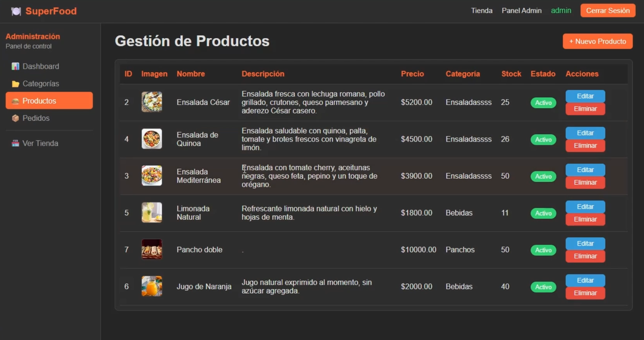This screenshot has width=644, height=340.
Task: Click the Productos tag icon
Action: point(15,101)
